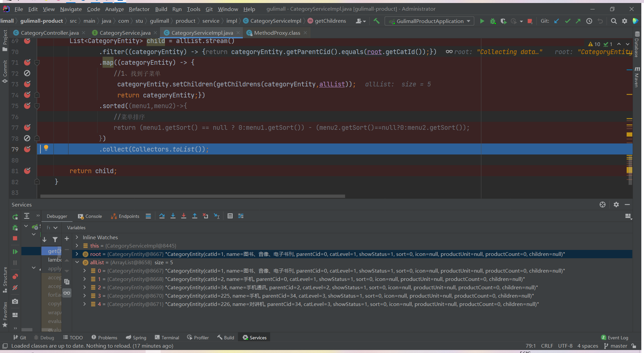Collapse allList variable node
This screenshot has width=644, height=353.
(x=77, y=263)
